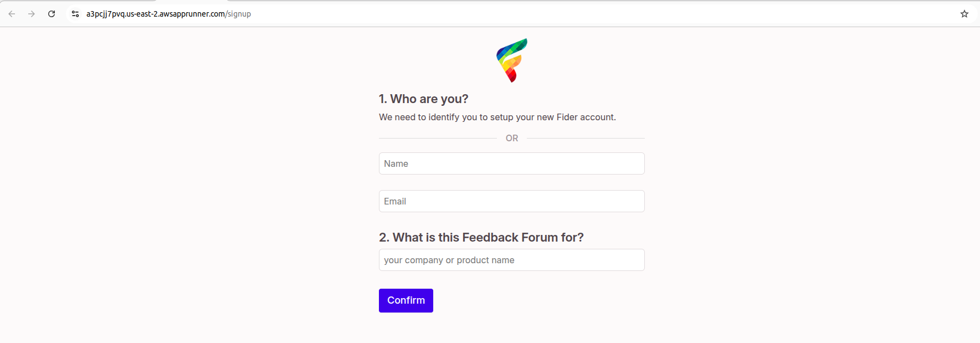This screenshot has height=343, width=980.
Task: Click the "1. Who are you?" heading
Action: [423, 99]
